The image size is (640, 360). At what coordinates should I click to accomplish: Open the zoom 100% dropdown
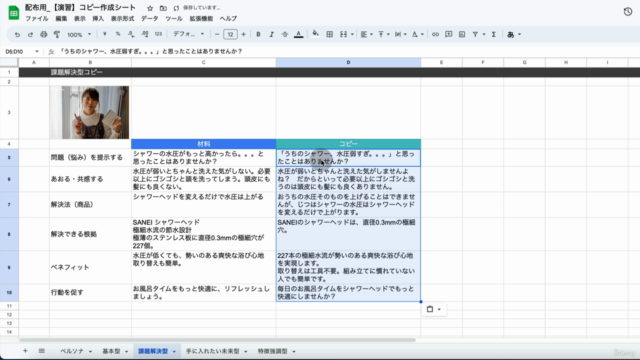point(79,35)
